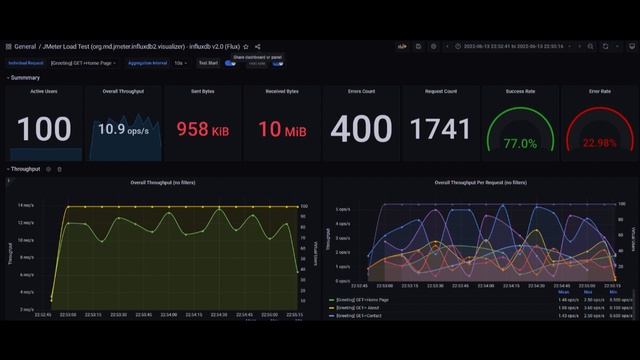Viewport: 640px width, 360px height.
Task: Click the zoom out time range icon
Action: click(591, 47)
